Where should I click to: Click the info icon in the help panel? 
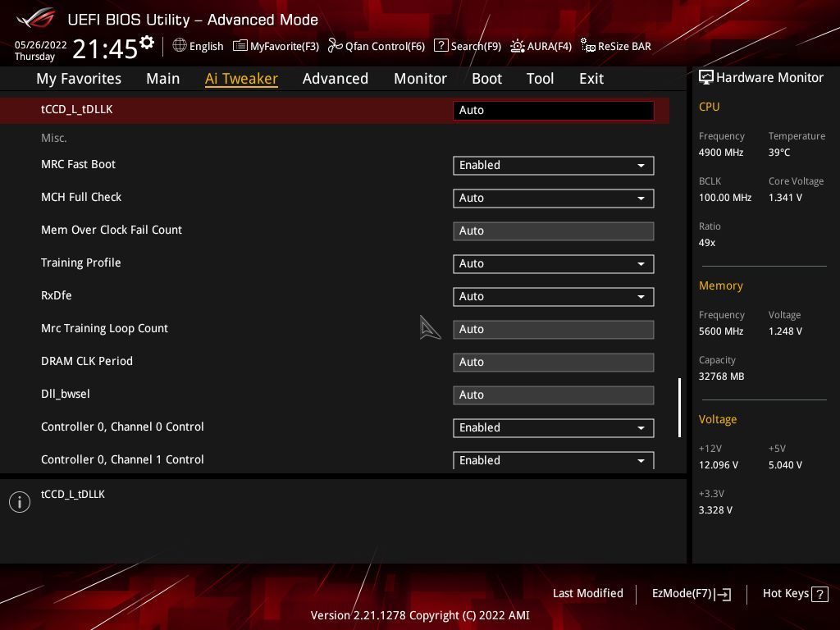[20, 502]
